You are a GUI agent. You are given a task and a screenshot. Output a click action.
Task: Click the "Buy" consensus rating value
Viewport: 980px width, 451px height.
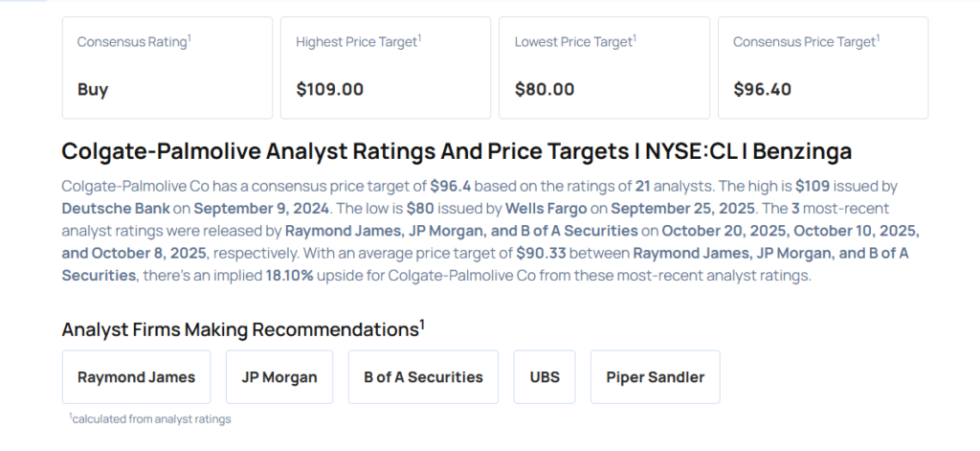click(93, 90)
